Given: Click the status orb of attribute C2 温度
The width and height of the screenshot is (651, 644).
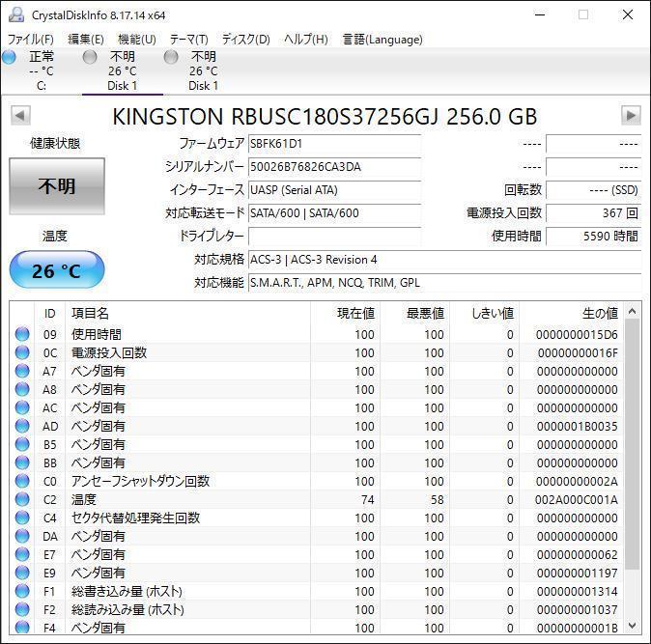Looking at the screenshot, I should (22, 499).
